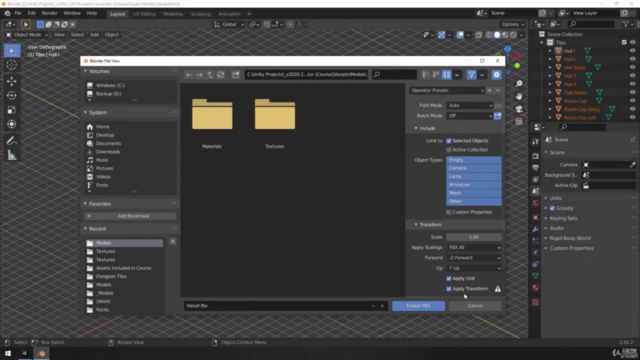Screen dimensions: 640x360
Task: Toggle file filter funnel icon
Action: (x=471, y=75)
